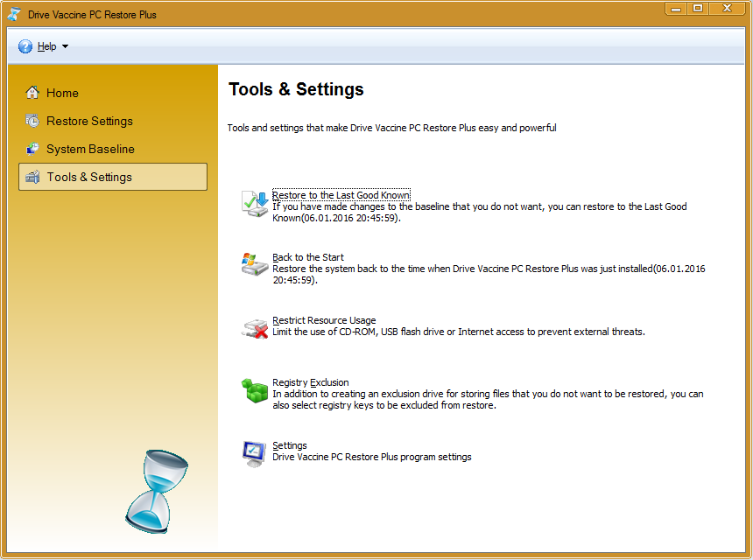Select Tools & Settings in sidebar
Screen dimensions: 753x560
point(113,177)
